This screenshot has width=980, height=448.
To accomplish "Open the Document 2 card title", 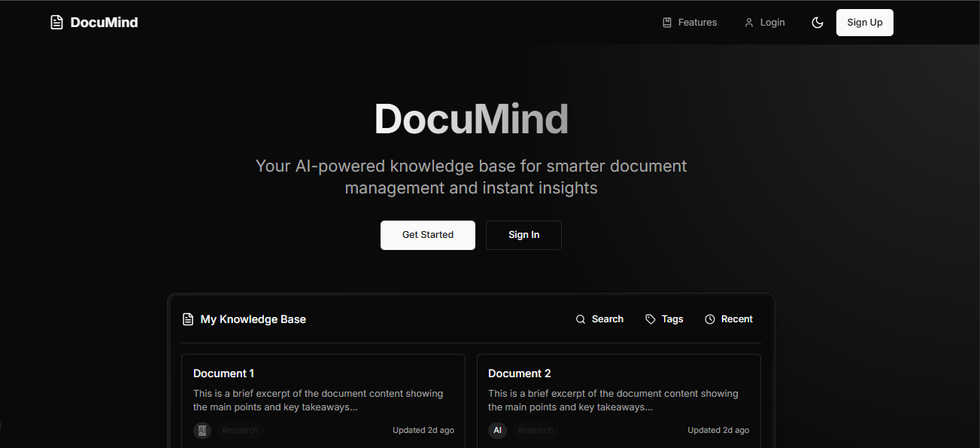I will (x=520, y=373).
